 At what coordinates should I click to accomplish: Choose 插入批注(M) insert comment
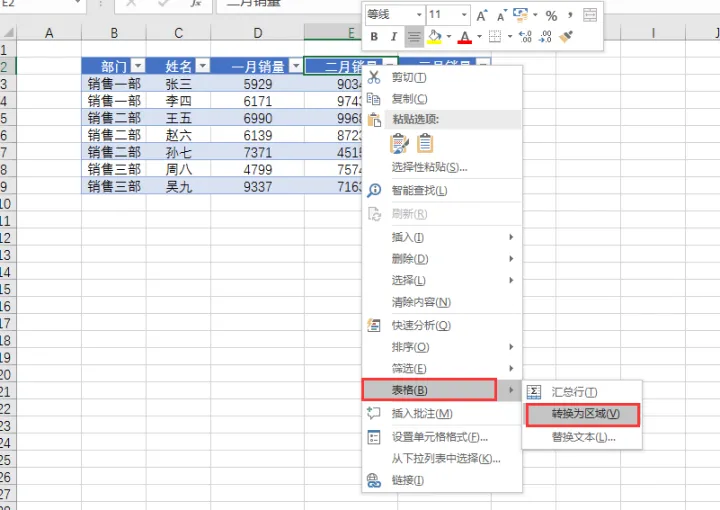[x=442, y=414]
